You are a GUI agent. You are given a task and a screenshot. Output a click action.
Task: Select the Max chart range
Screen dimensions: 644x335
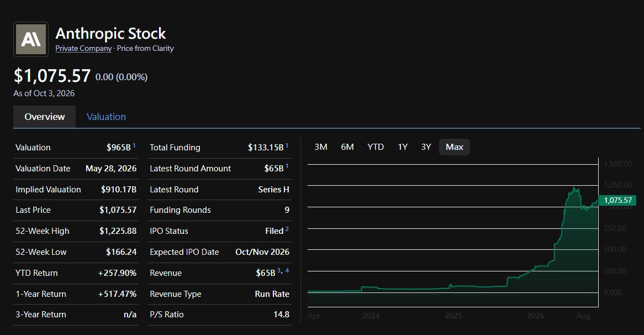click(454, 146)
